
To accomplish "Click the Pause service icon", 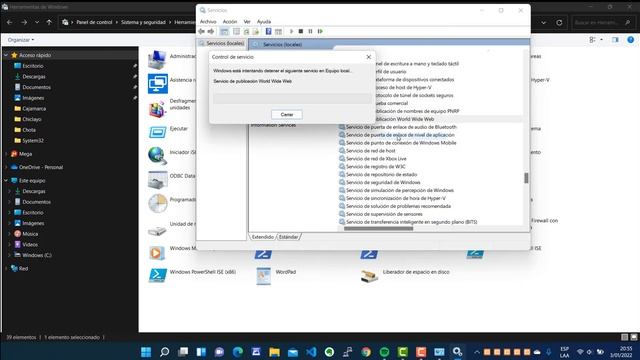I will (x=310, y=31).
